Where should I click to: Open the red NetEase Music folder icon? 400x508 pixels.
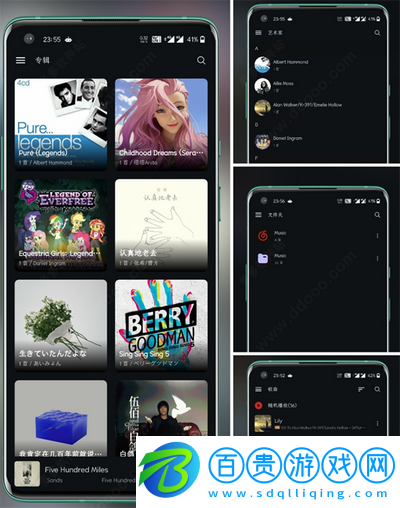263,236
